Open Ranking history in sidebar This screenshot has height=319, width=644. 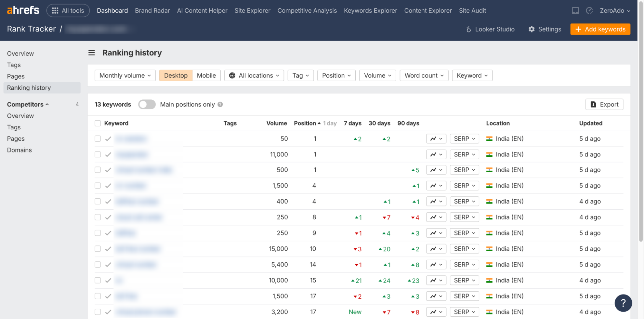click(x=42, y=88)
